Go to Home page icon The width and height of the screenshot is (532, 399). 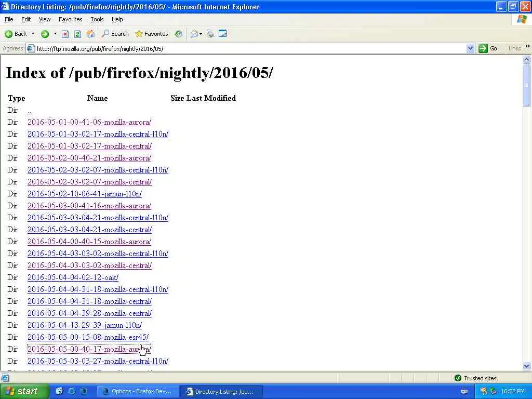90,34
